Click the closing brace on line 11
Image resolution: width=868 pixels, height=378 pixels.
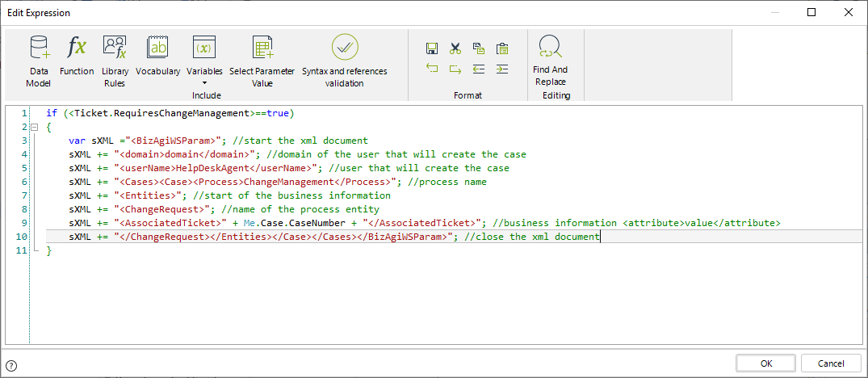click(x=48, y=250)
